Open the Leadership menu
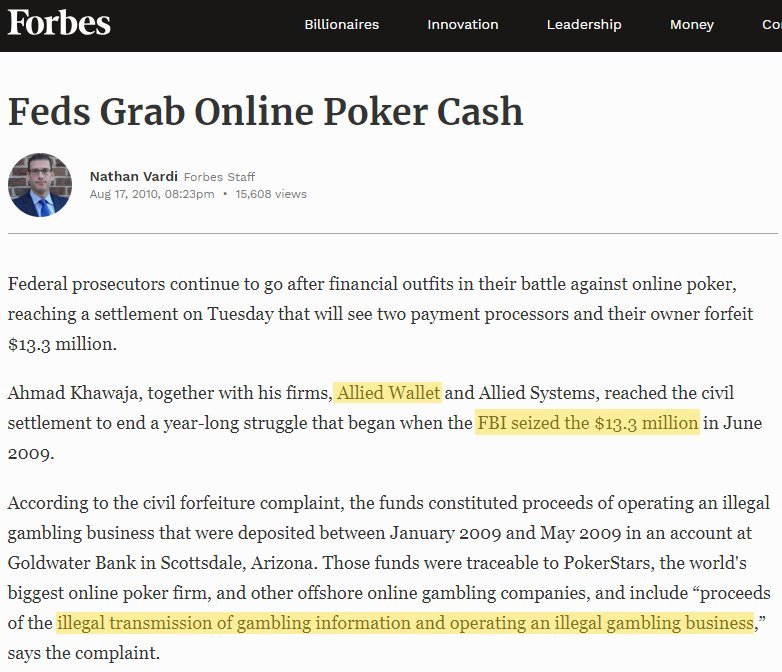Viewport: 782px width, 672px height. (584, 24)
